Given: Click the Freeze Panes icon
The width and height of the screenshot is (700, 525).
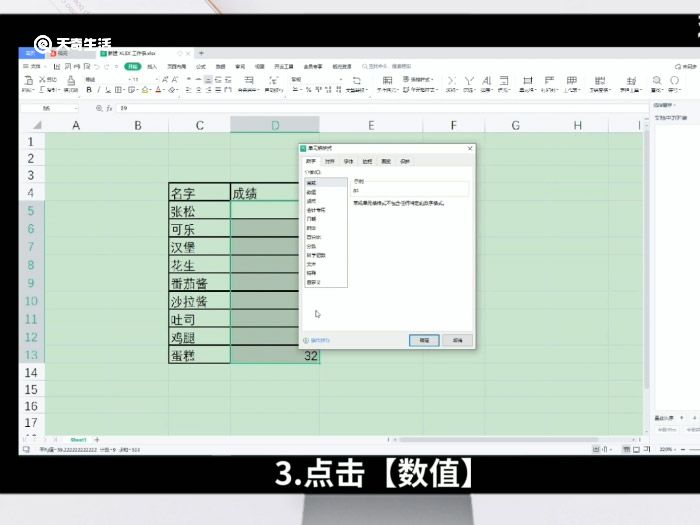Looking at the screenshot, I should [600, 80].
